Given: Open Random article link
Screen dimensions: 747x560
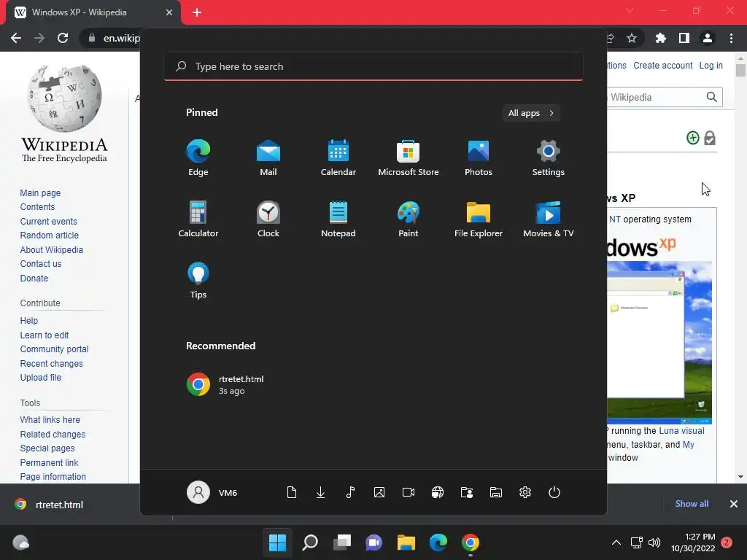Looking at the screenshot, I should (49, 236).
